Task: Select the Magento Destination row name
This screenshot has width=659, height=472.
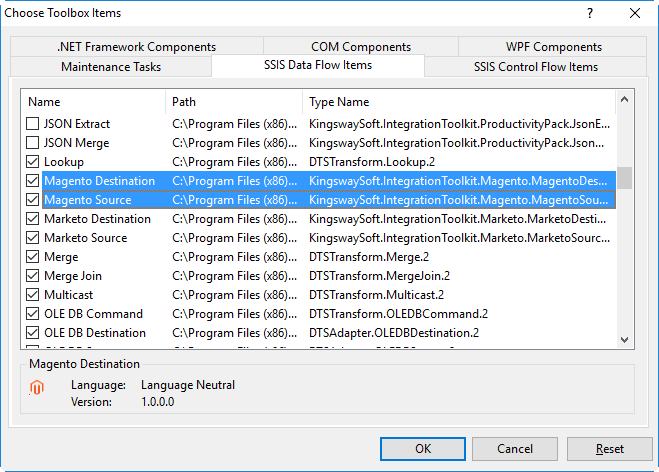Action: 100,181
